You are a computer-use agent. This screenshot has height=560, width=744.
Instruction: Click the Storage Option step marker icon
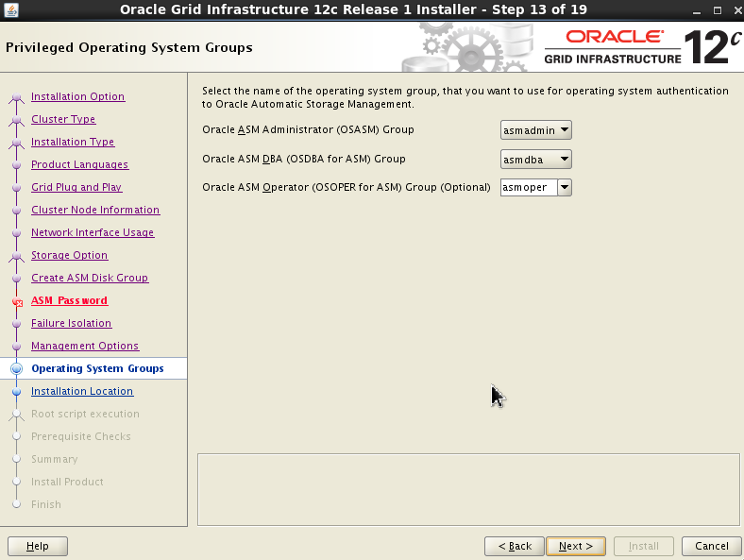pyautogui.click(x=17, y=257)
